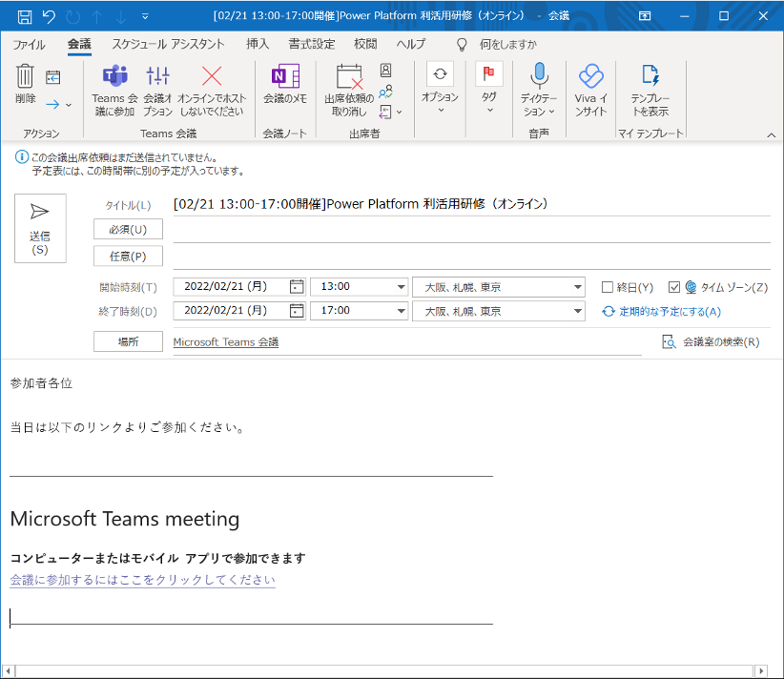Click テンプレートを表示 icon
This screenshot has height=679, width=784.
(x=650, y=75)
